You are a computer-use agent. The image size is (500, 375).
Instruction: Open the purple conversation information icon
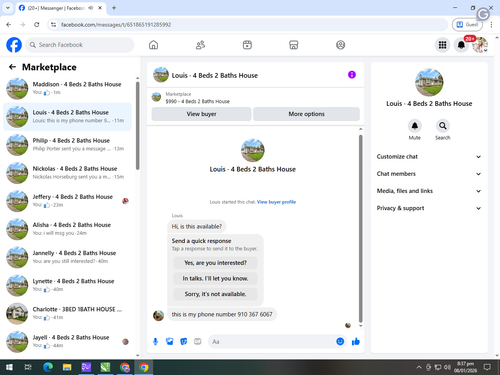point(352,75)
